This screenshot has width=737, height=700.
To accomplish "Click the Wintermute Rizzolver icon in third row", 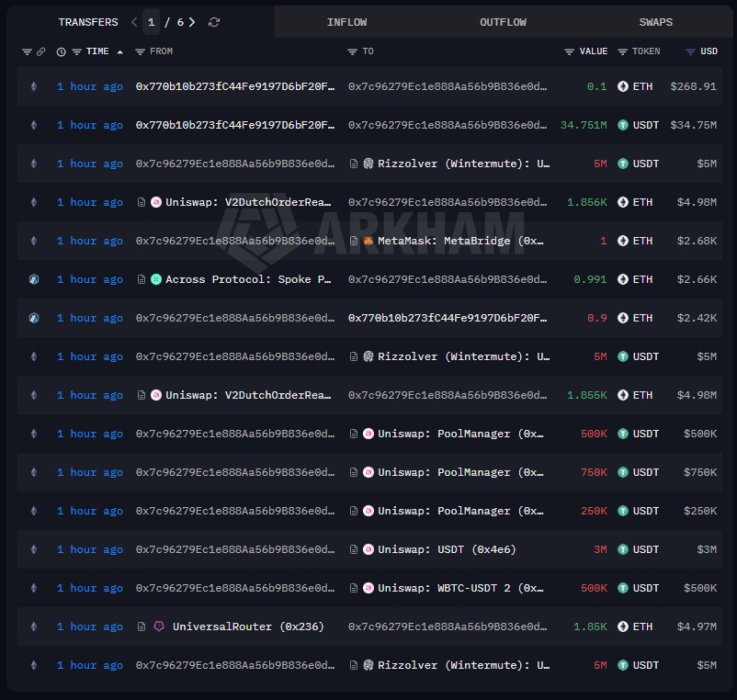I will pos(368,164).
